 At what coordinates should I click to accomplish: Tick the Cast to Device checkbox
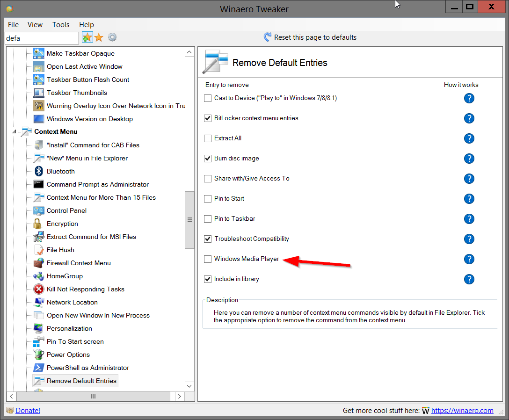pyautogui.click(x=208, y=98)
